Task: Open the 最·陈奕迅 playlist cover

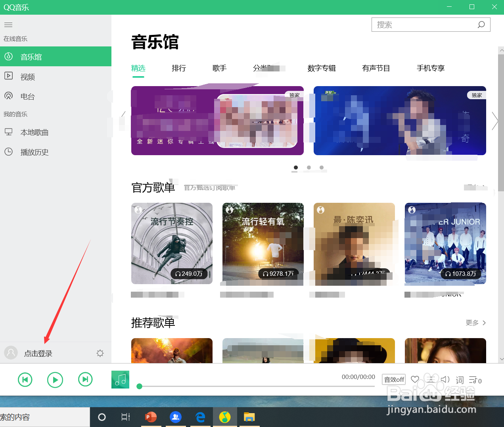Action: click(354, 243)
